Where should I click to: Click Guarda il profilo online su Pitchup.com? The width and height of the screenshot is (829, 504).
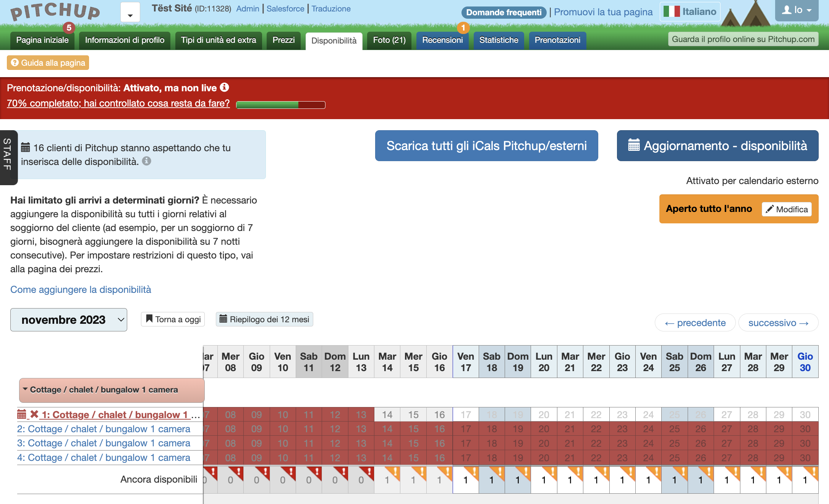click(743, 39)
